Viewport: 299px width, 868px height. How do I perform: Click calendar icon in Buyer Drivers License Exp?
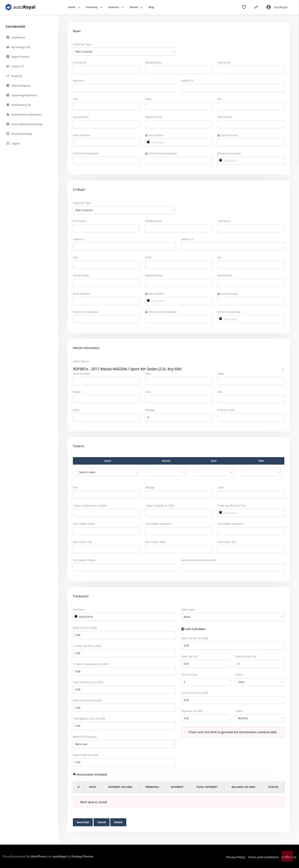(x=221, y=160)
